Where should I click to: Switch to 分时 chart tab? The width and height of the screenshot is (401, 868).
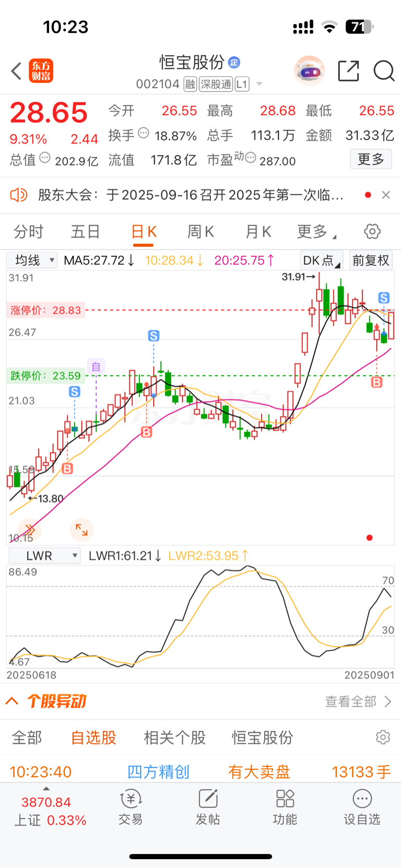click(28, 232)
